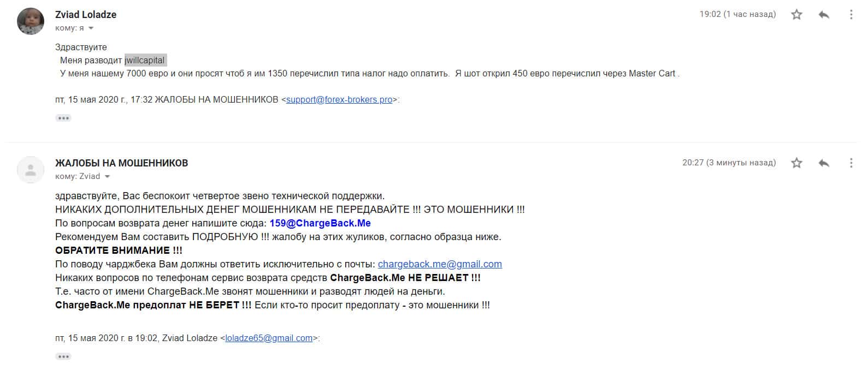Click the default avatar of ЖАЛОБЫ НА МОШЕННИКОВ

31,170
